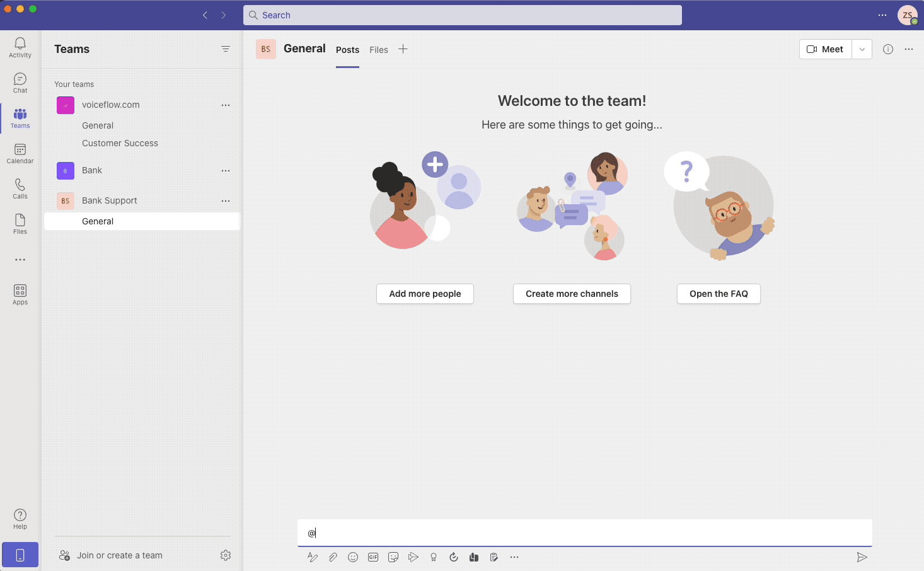Attach a file with paperclip icon
The image size is (924, 571).
coord(333,557)
